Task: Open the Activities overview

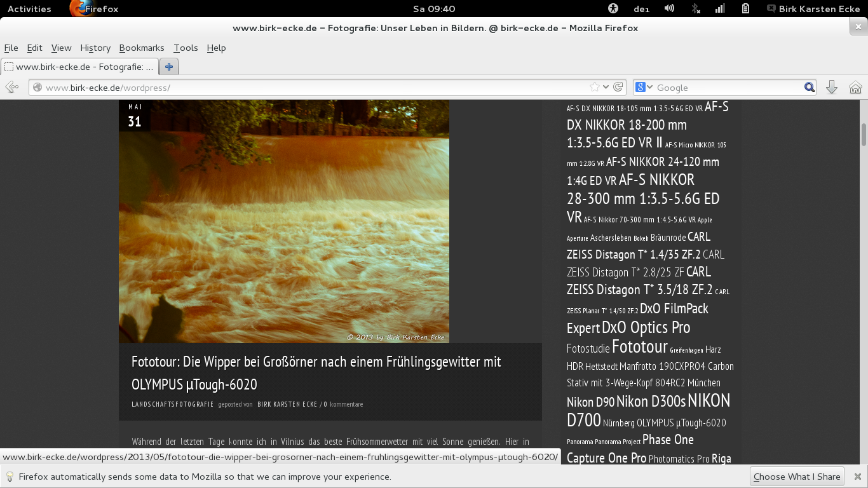Action: tap(29, 9)
